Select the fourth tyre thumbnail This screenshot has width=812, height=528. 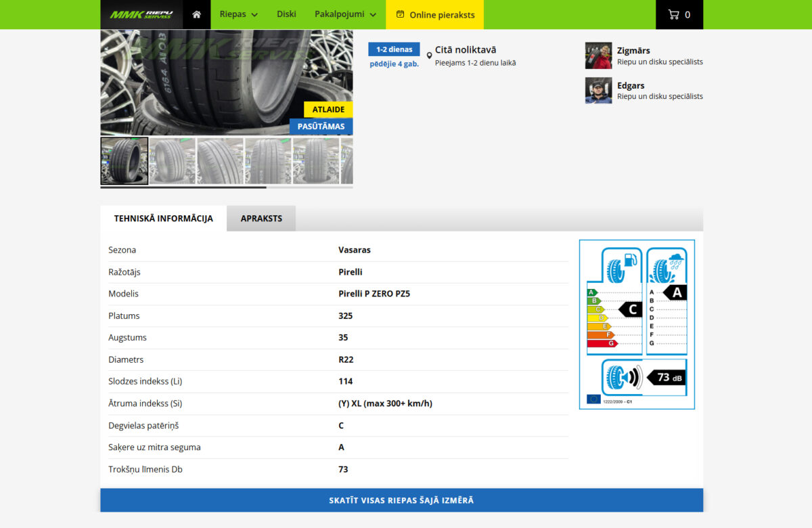pyautogui.click(x=268, y=161)
